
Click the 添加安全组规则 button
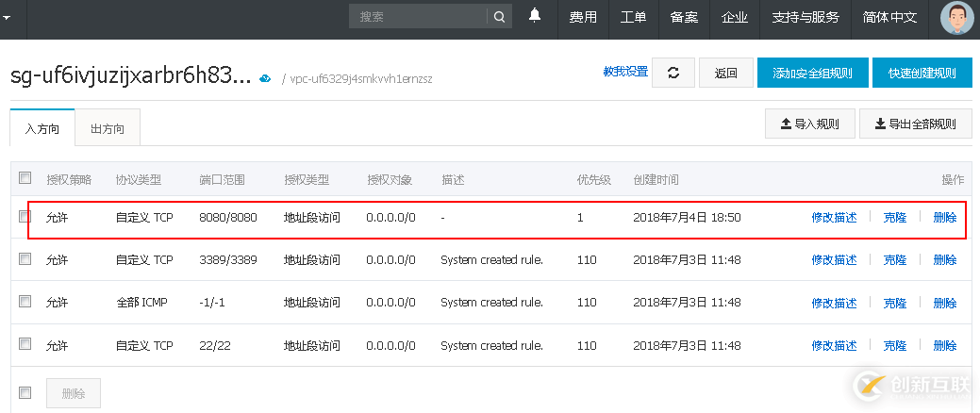coord(812,74)
